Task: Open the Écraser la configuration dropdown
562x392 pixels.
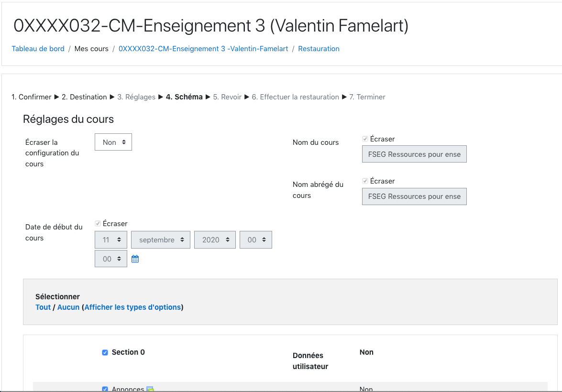Action: click(x=113, y=142)
